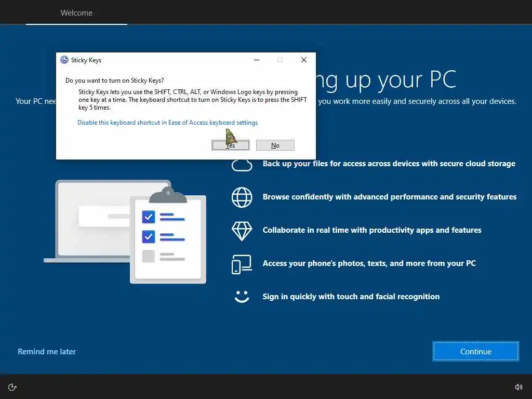Minimize the Sticky Keys dialog
The width and height of the screenshot is (532, 399).
(257, 60)
